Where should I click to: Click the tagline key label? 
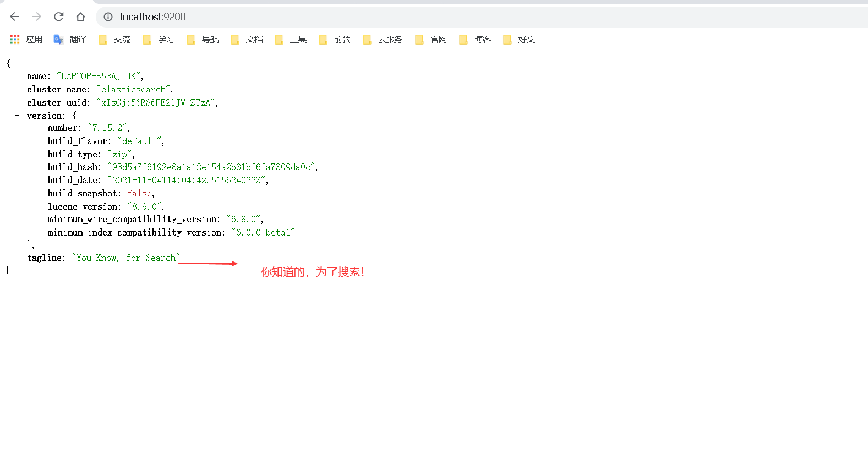pos(44,258)
